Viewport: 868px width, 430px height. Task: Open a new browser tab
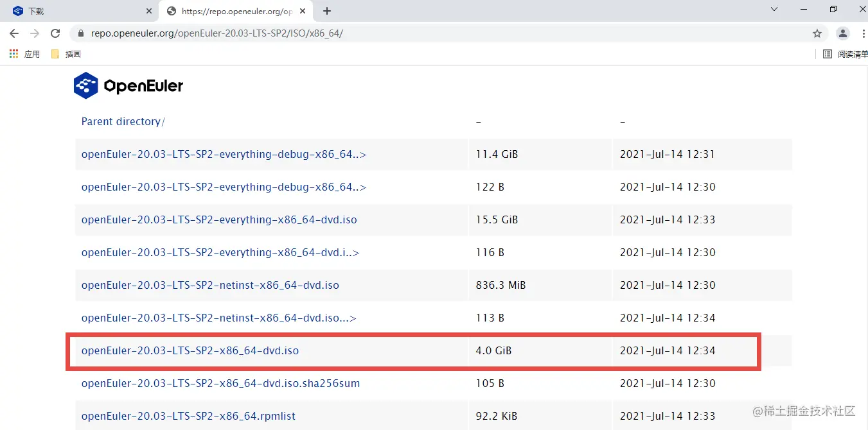[327, 11]
